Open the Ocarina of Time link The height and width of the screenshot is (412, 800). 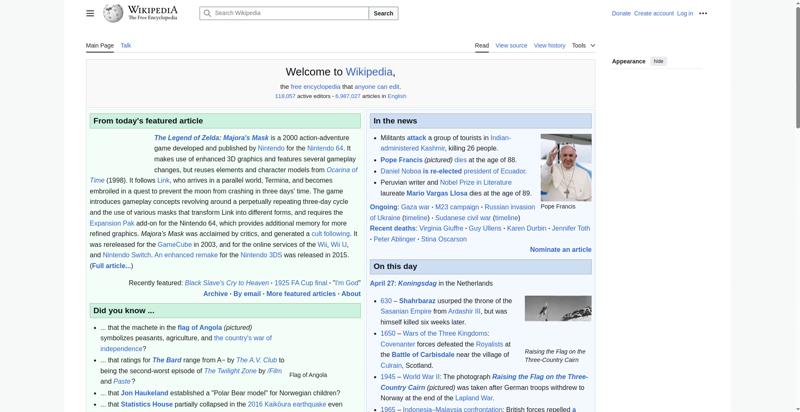pos(342,170)
